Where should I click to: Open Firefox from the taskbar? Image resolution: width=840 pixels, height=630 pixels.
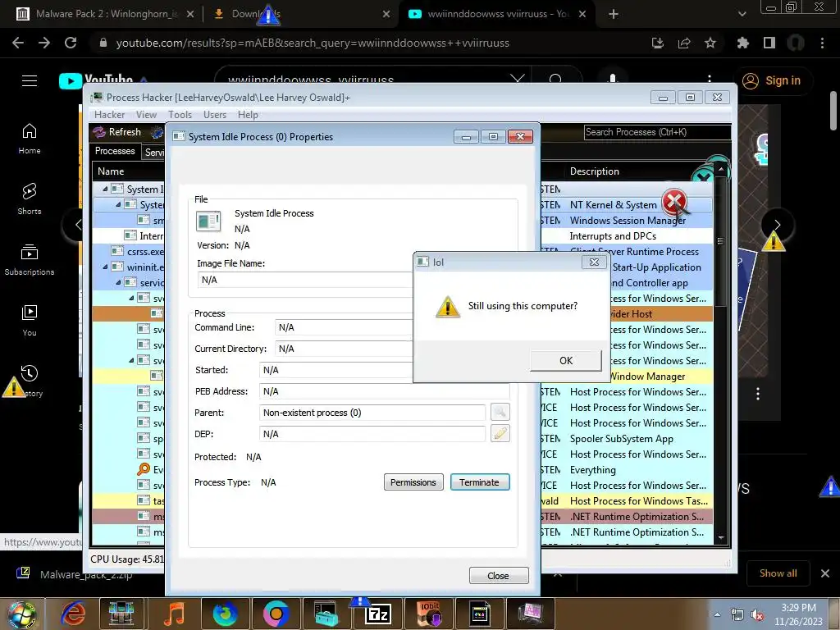point(225,614)
